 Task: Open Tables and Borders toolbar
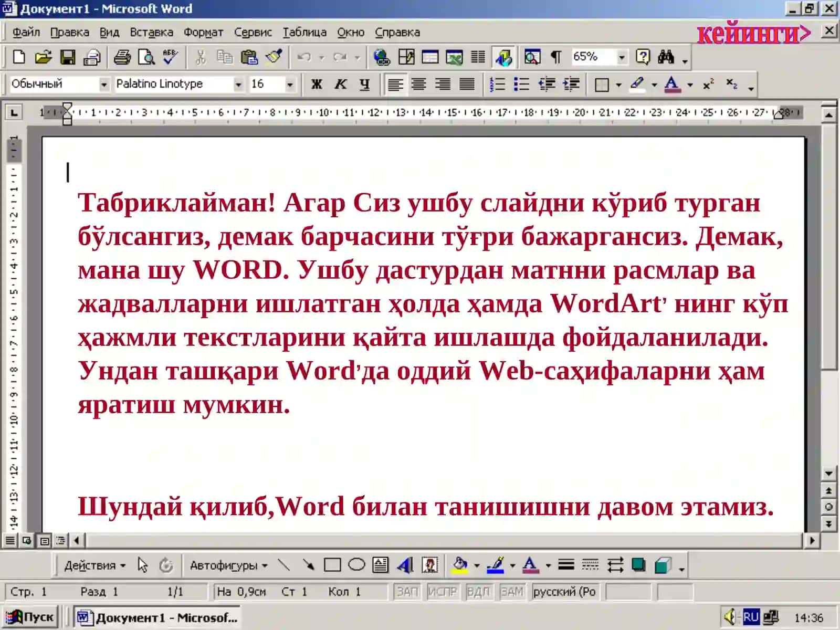coord(406,57)
